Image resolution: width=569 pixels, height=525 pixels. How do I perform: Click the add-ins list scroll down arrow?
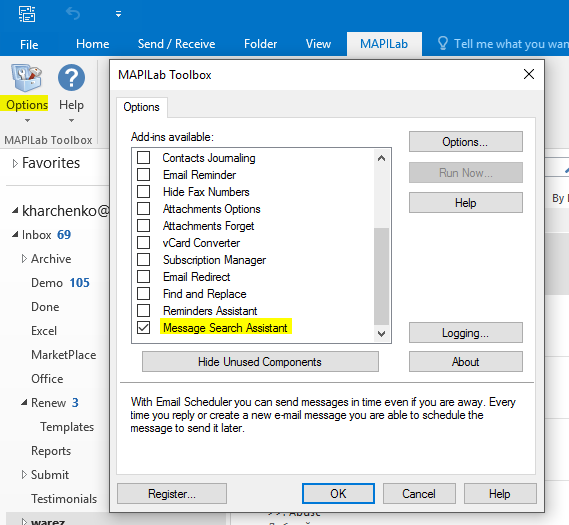[x=381, y=333]
